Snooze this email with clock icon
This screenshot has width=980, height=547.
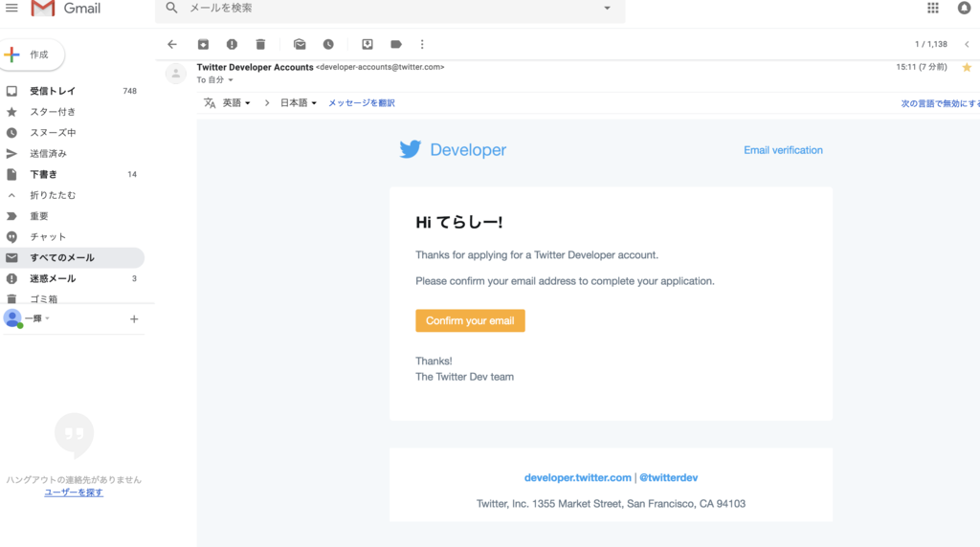click(328, 44)
